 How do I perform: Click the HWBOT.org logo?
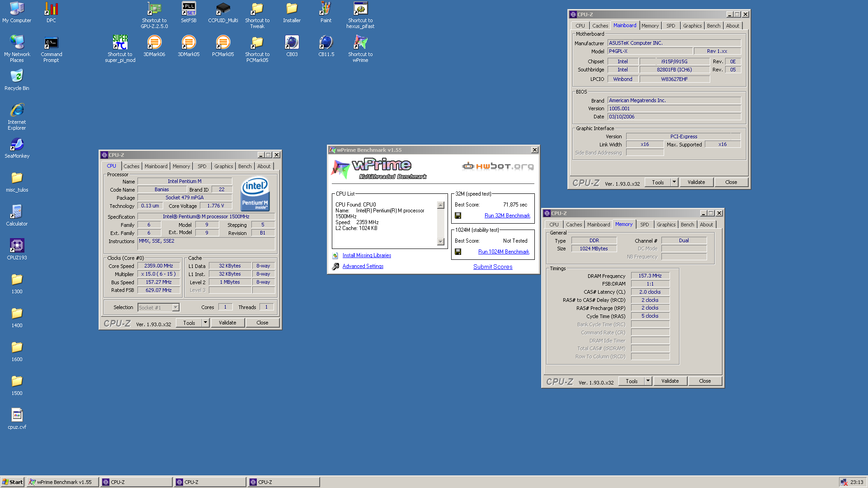(498, 166)
